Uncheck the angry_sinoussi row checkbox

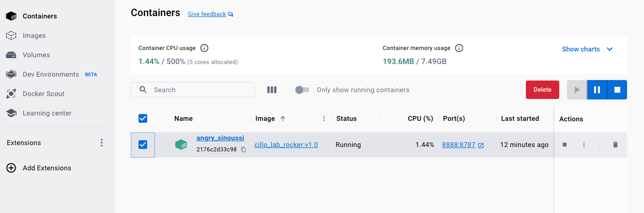pyautogui.click(x=143, y=145)
